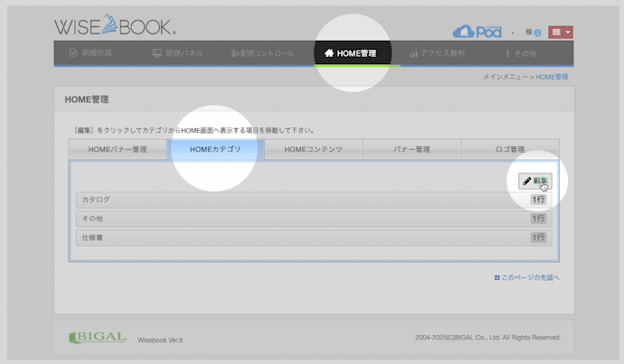
Task: Select the その他 category row
Action: point(314,219)
